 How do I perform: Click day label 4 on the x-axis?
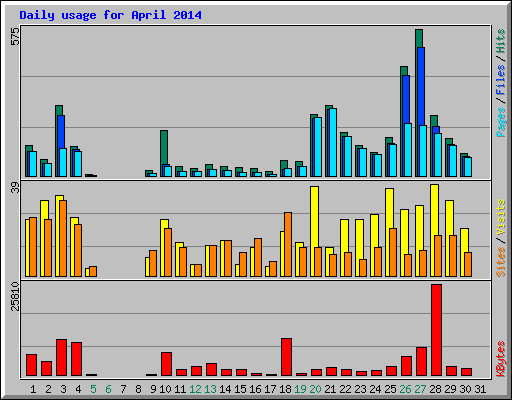78,389
